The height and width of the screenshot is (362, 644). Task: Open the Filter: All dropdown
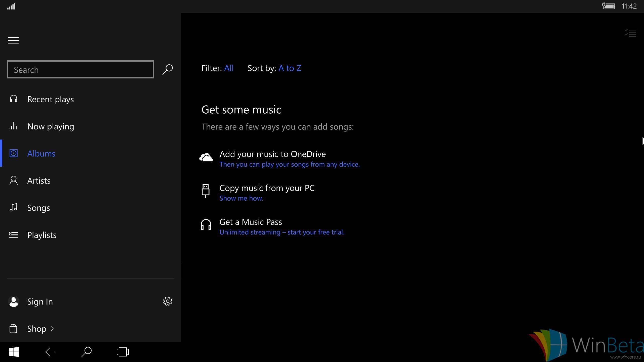click(218, 68)
